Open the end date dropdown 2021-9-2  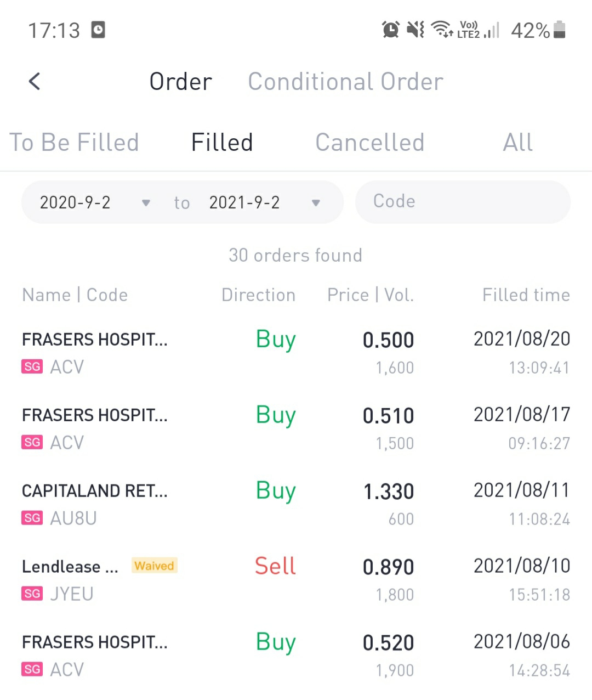point(264,202)
